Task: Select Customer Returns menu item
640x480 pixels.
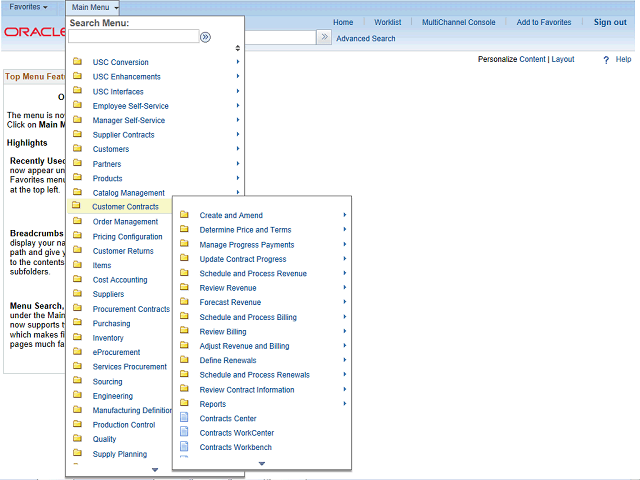Action: click(x=123, y=251)
